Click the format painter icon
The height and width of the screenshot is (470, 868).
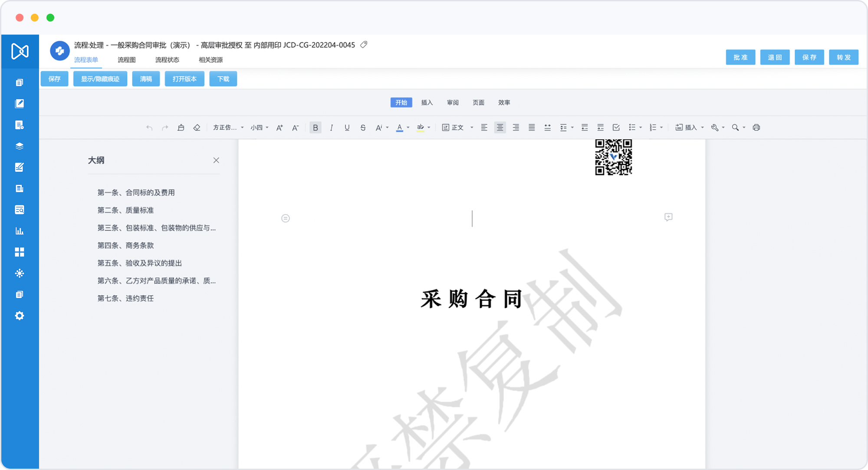point(181,127)
